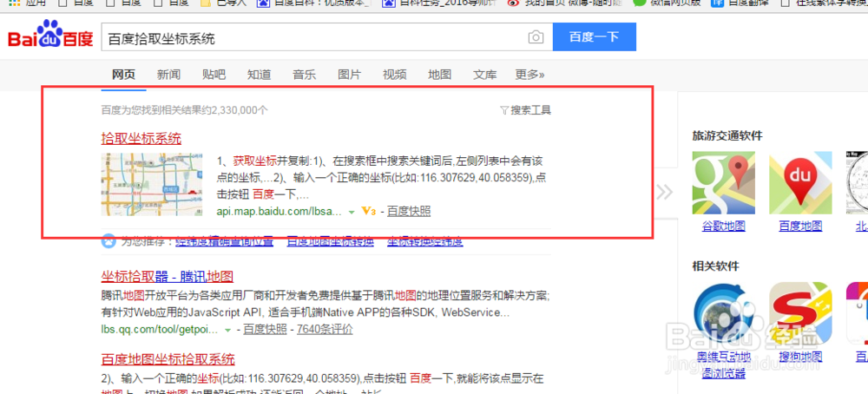Click the 谷歌地图 app icon
Image resolution: width=868 pixels, height=394 pixels.
(724, 182)
